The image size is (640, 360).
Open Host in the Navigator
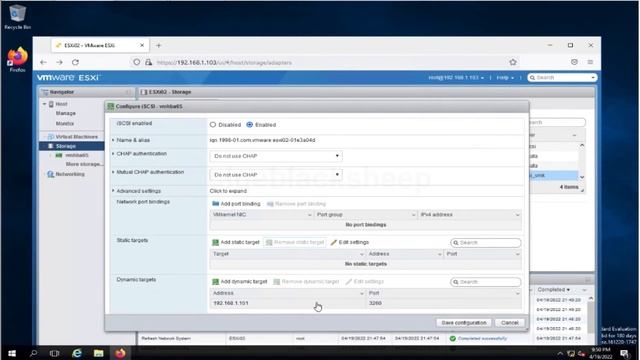(x=61, y=104)
